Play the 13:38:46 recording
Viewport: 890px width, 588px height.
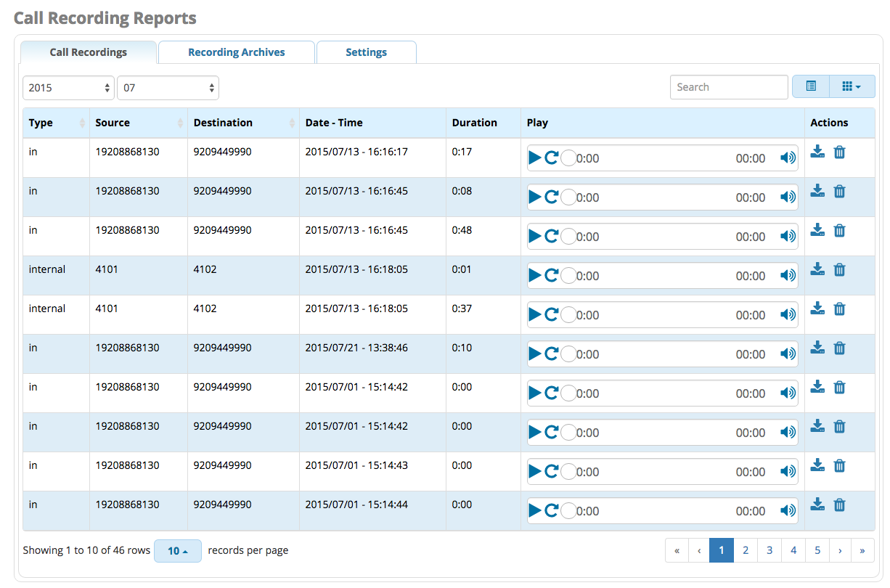(x=535, y=354)
